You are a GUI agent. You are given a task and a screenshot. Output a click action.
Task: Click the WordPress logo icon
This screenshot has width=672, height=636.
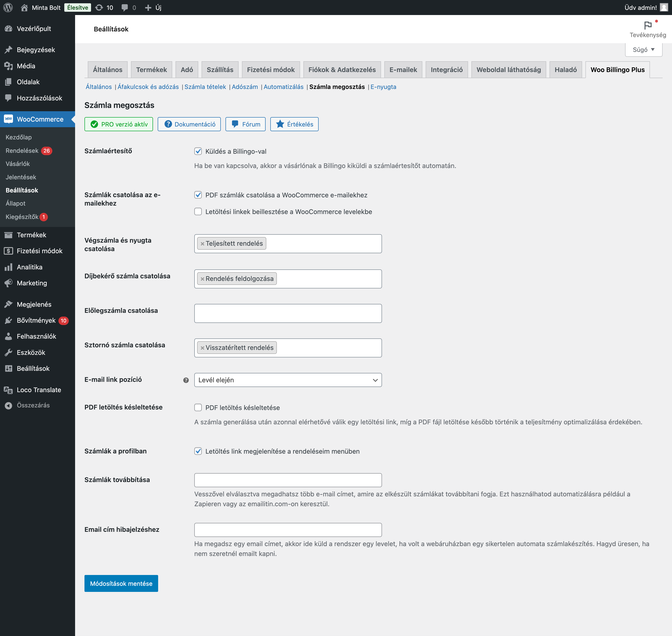point(8,8)
